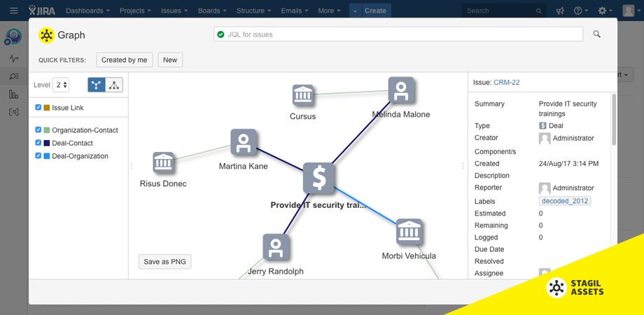Viewport: 644px width, 315px height.
Task: Click the Issue Link brown color swatch
Action: coord(47,108)
